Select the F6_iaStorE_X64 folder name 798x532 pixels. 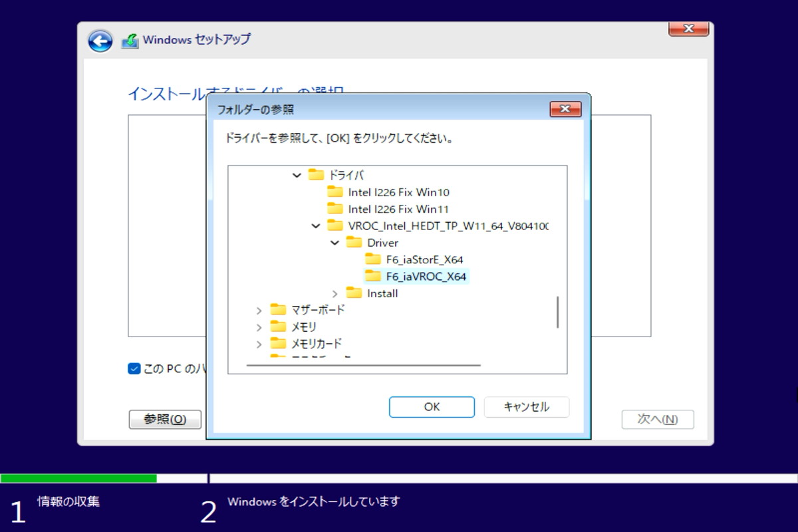(x=424, y=259)
